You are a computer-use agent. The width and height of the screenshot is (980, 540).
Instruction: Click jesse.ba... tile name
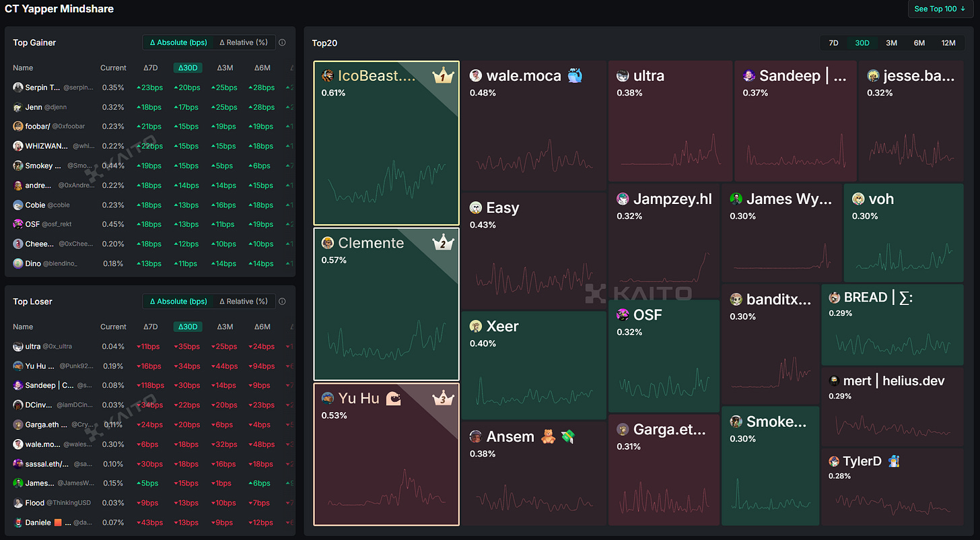(919, 76)
